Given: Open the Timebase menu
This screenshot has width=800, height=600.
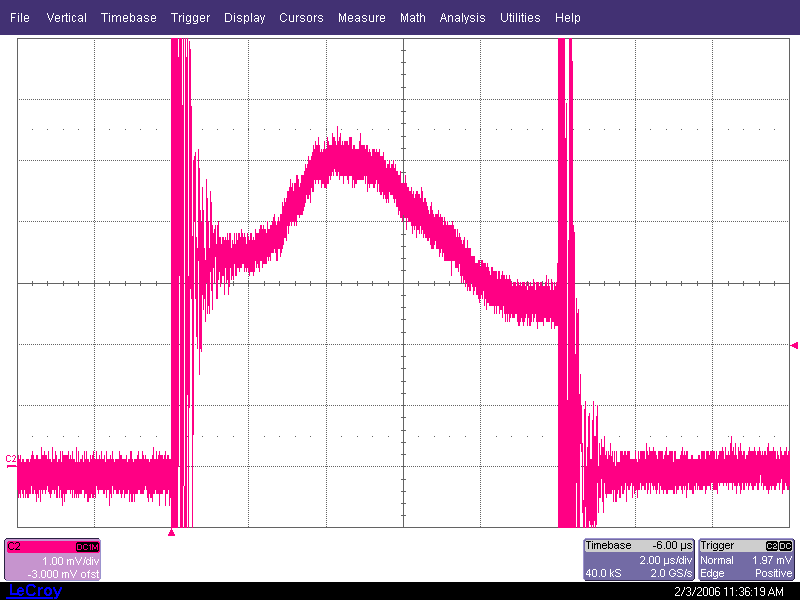Looking at the screenshot, I should point(129,18).
